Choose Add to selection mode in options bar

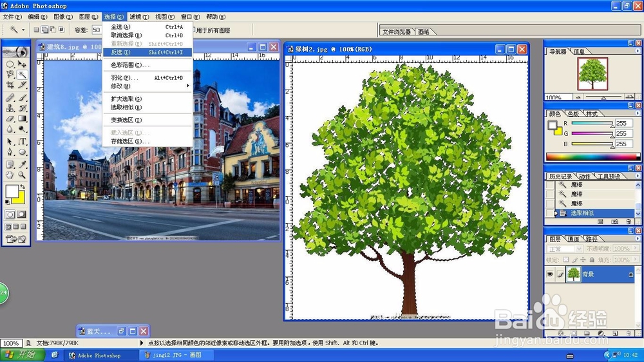pyautogui.click(x=45, y=30)
